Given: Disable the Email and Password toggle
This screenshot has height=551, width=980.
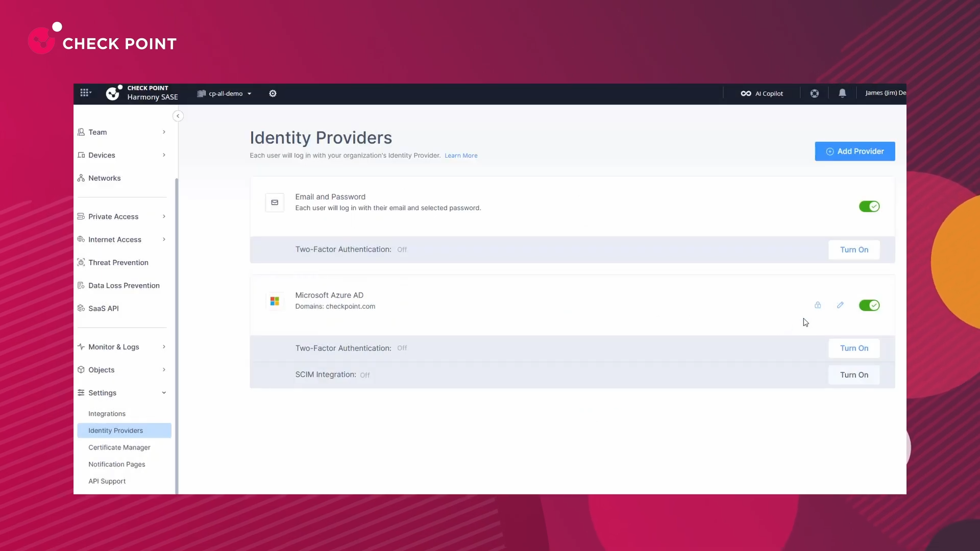Looking at the screenshot, I should click(869, 207).
